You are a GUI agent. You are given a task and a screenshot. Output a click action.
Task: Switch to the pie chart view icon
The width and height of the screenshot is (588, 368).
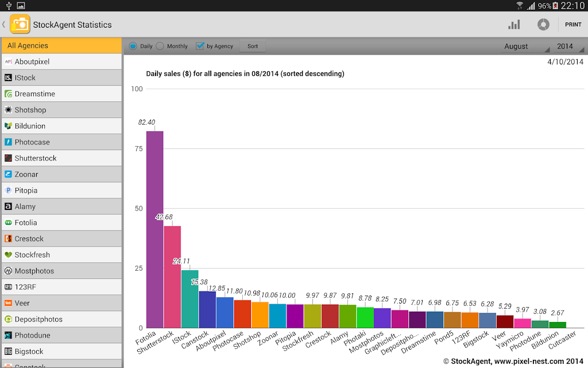point(543,25)
